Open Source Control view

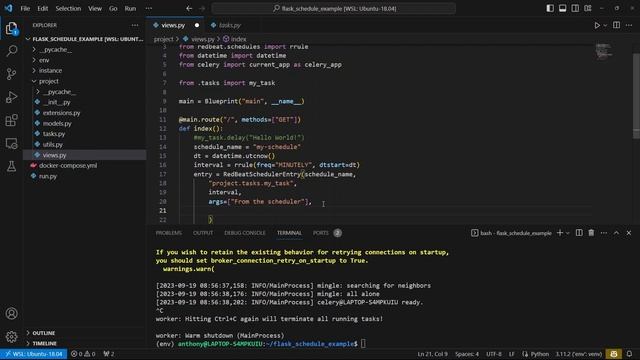click(11, 74)
